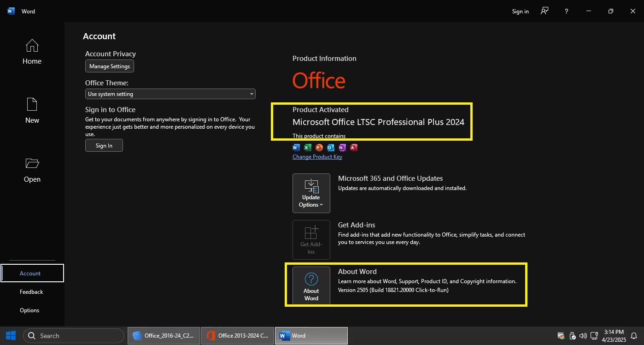Viewport: 644px width, 345px height.
Task: Click the network connection tray icon
Action: [x=594, y=336]
